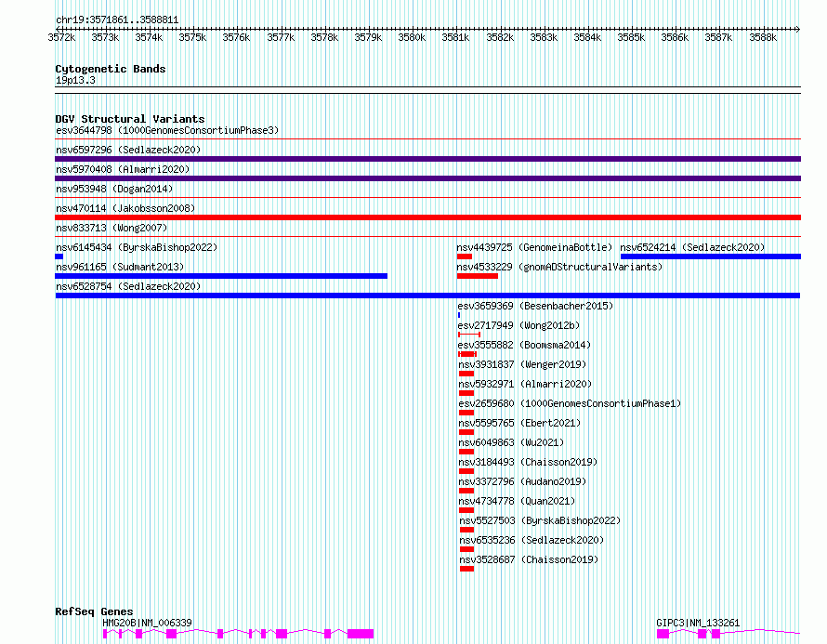Select the nsv961165 (Sudmant2013) label

tap(120, 267)
